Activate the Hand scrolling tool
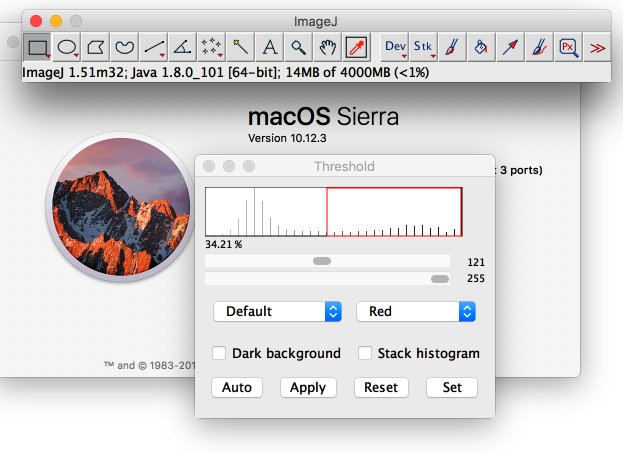This screenshot has width=623, height=452. coord(327,47)
